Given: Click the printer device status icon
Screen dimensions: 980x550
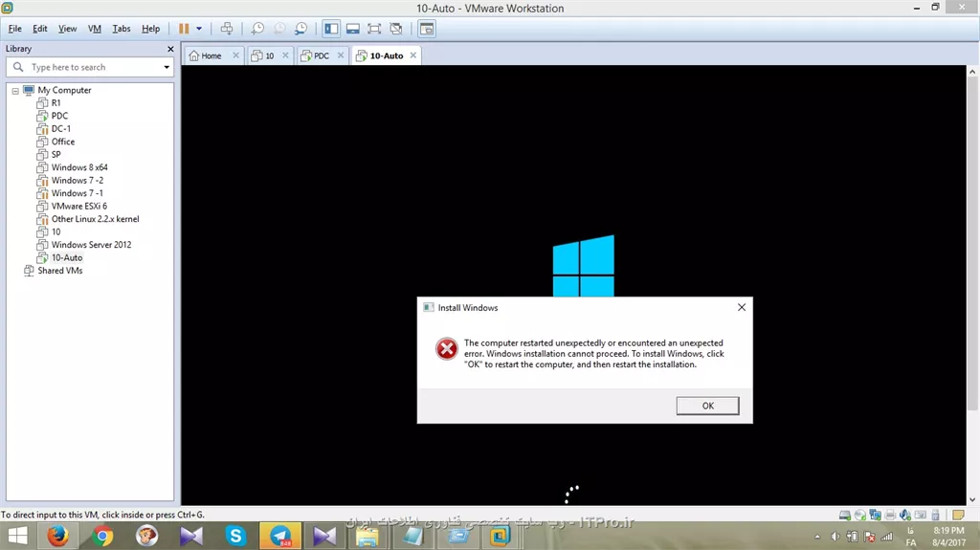Looking at the screenshot, I should pyautogui.click(x=890, y=515).
